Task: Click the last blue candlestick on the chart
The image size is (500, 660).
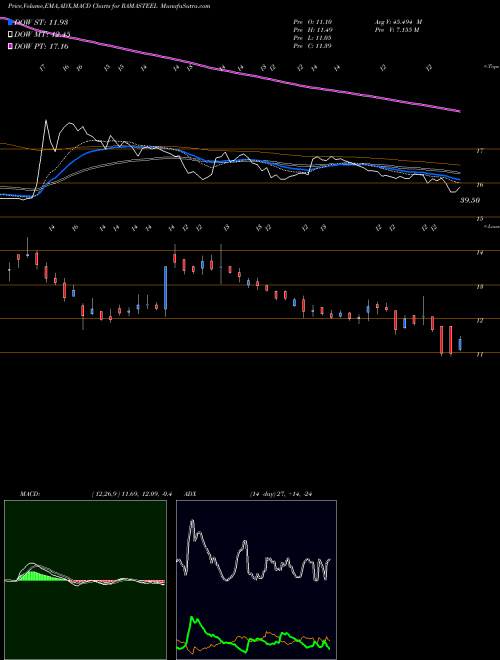Action: (x=460, y=344)
